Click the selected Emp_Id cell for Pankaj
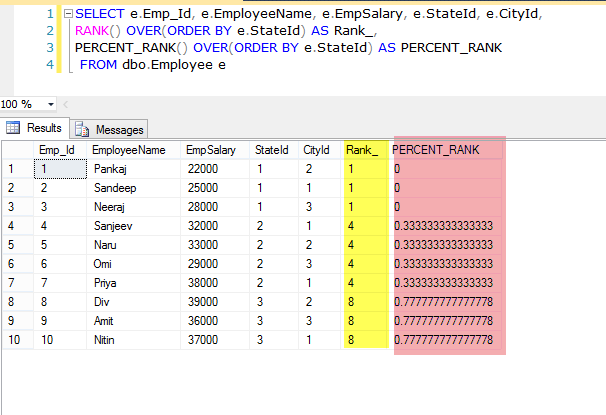This screenshot has height=415, width=606. [x=60, y=169]
